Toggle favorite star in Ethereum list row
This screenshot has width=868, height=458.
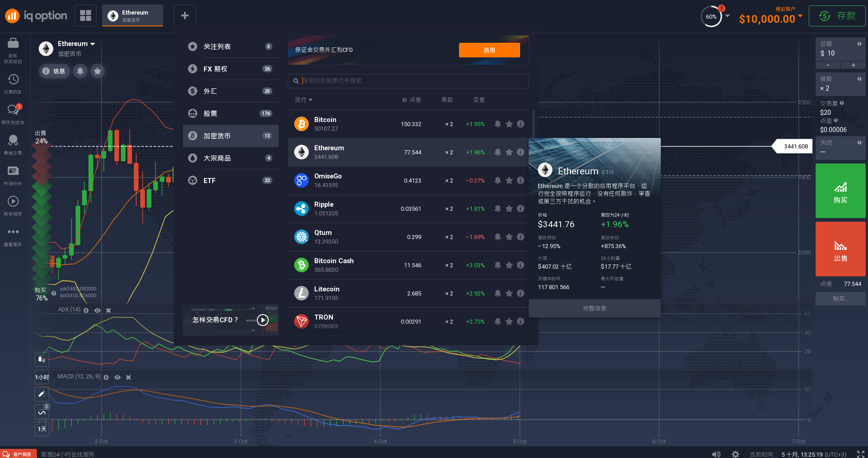click(x=509, y=152)
